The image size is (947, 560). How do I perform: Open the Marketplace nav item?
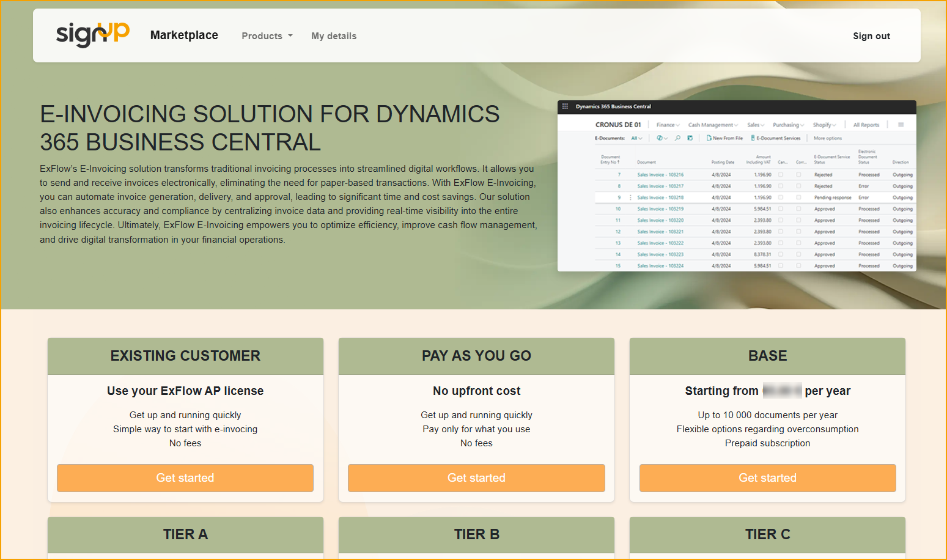[184, 35]
